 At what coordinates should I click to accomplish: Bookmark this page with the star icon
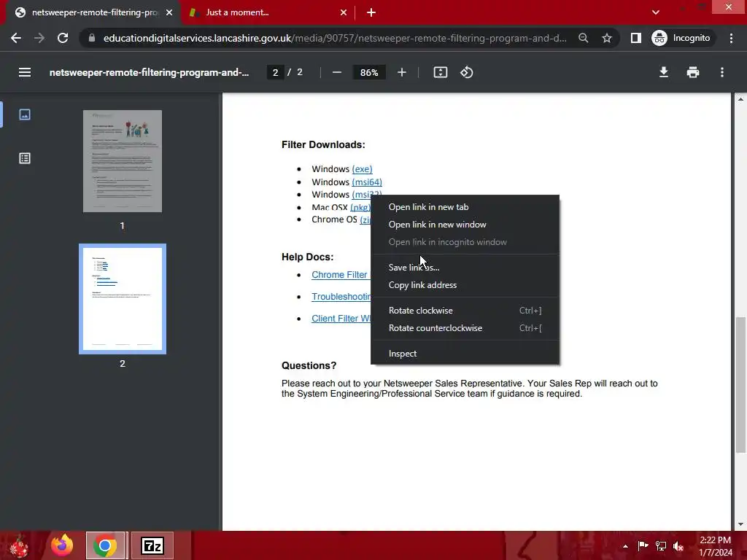point(606,38)
